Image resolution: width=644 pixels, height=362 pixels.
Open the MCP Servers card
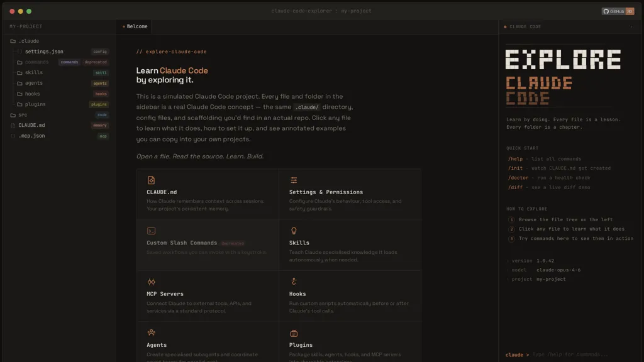tap(208, 296)
